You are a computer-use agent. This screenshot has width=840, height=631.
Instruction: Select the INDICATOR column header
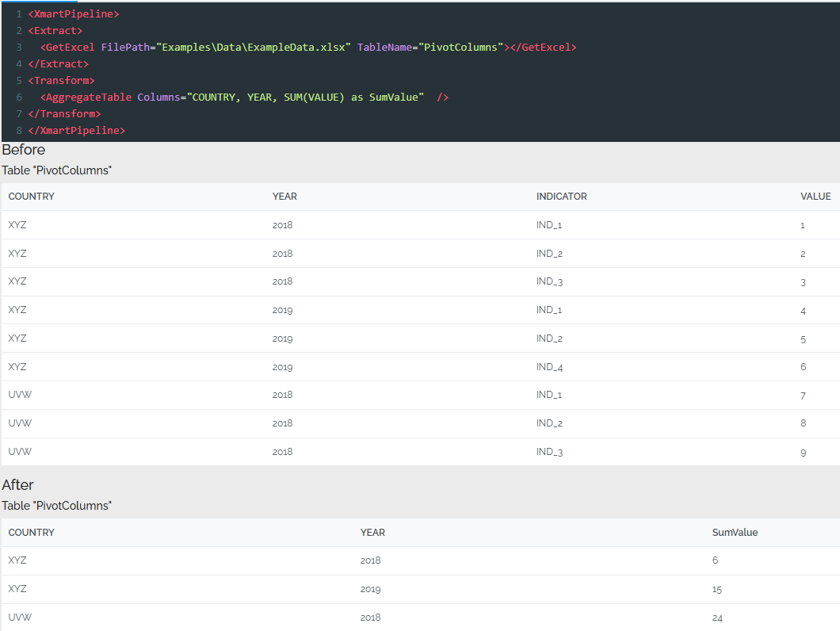[561, 197]
